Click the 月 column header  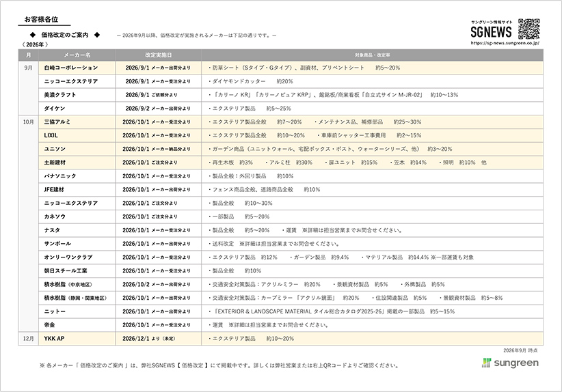28,55
